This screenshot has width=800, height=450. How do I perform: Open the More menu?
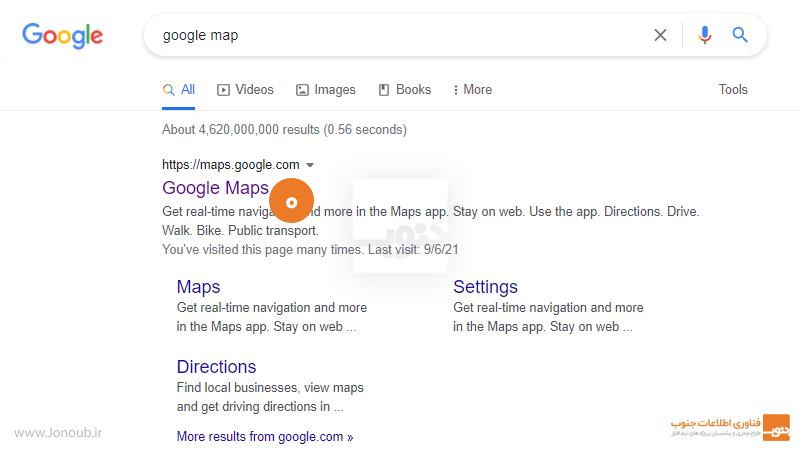(x=472, y=90)
